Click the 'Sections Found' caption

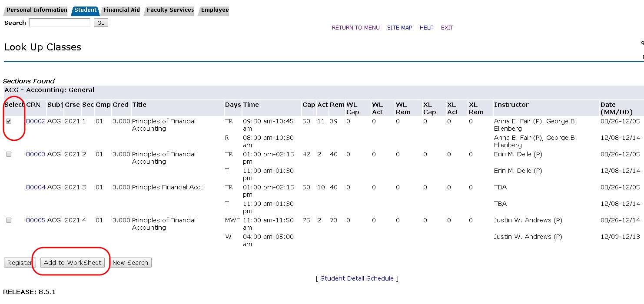[x=29, y=81]
